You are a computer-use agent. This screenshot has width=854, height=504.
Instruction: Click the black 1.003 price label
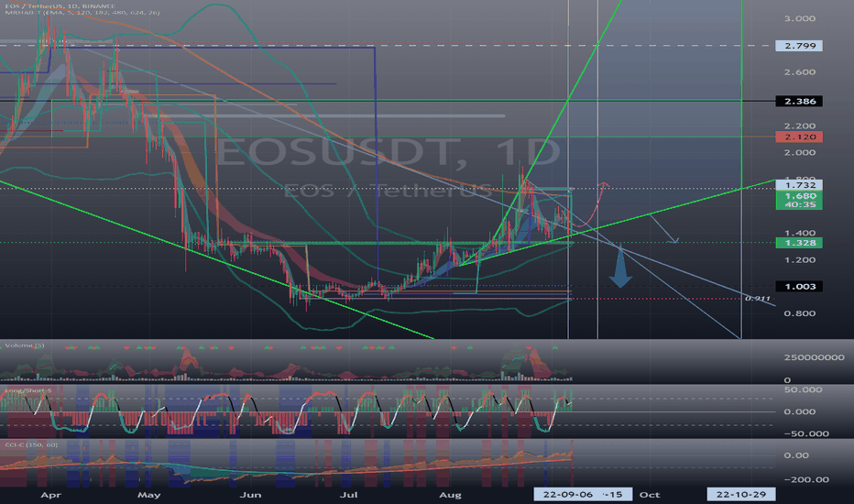tap(799, 287)
